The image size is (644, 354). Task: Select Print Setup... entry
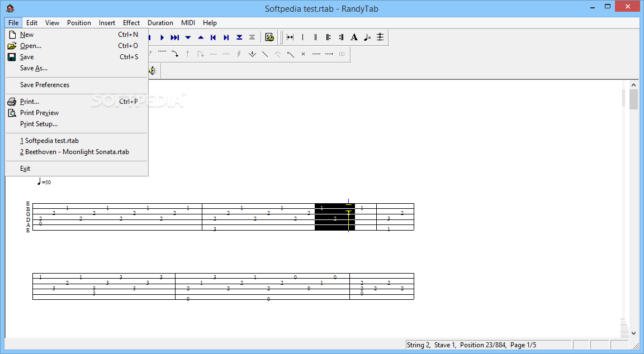point(77,124)
